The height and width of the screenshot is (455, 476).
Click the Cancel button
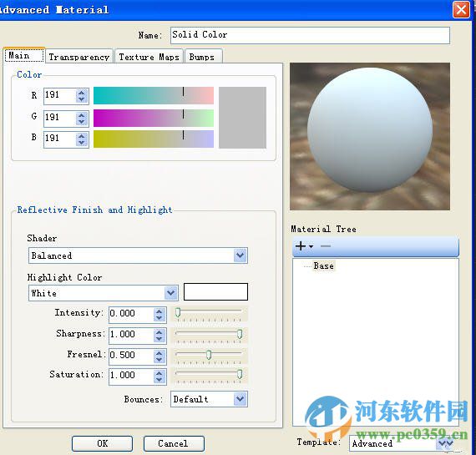coord(174,443)
